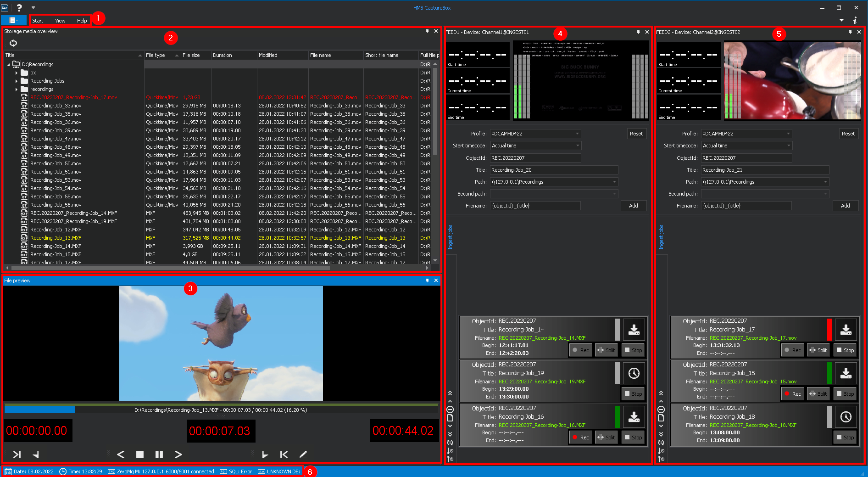Screen dimensions: 868x477
Task: Jump to mark-in point in preview
Action: 17,455
